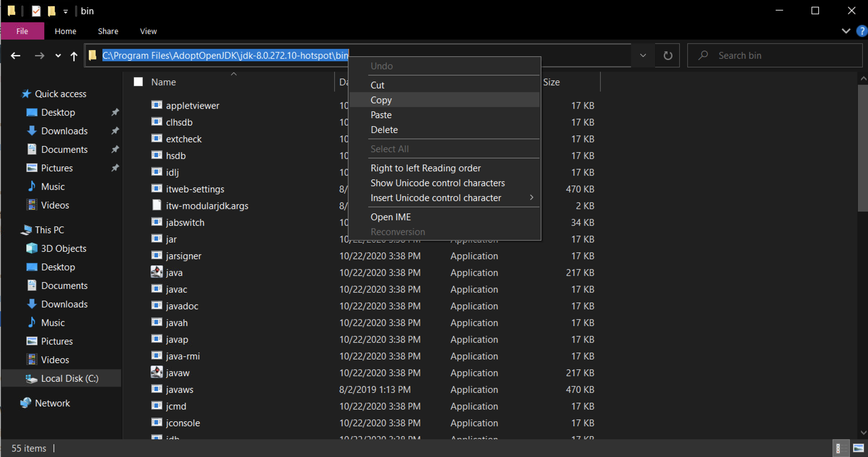Switch to details view icon in status bar

[x=838, y=448]
